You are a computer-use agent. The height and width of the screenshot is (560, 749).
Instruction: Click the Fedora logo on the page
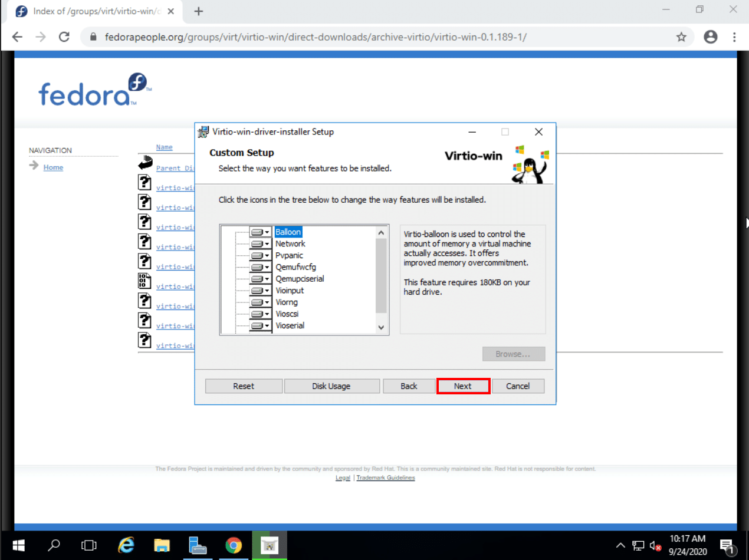pos(96,90)
